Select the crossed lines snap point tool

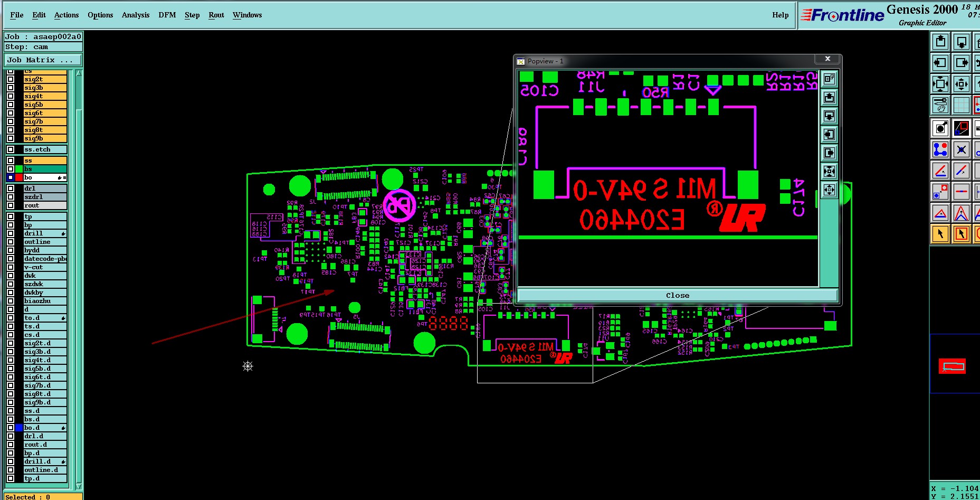tap(962, 149)
